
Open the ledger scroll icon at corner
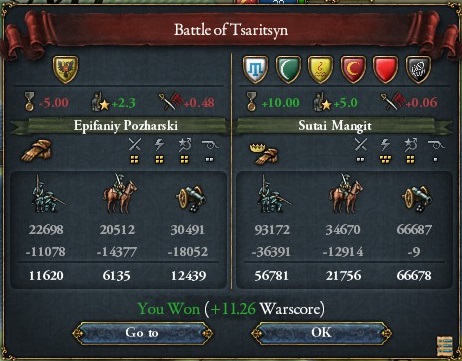tap(445, 346)
